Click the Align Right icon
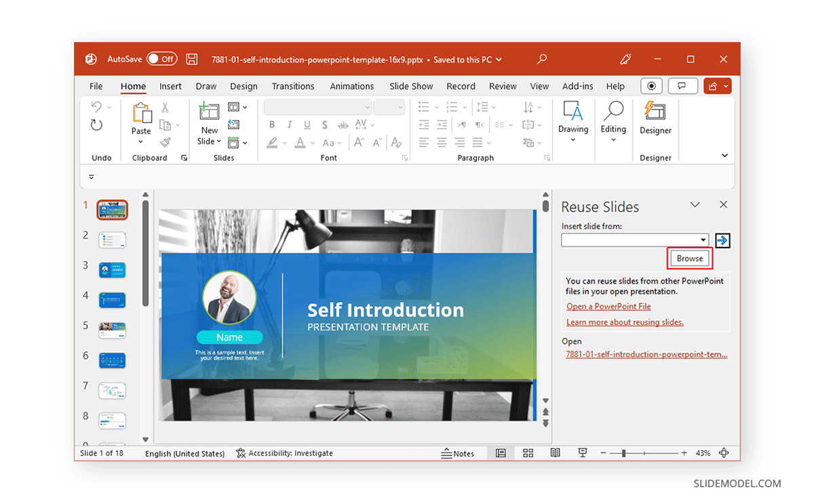 pyautogui.click(x=459, y=142)
